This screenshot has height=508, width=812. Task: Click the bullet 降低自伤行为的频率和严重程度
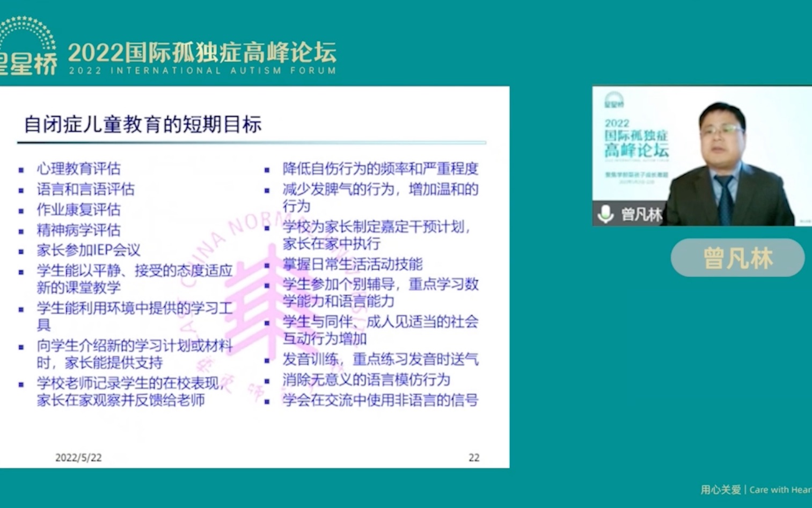[381, 169]
